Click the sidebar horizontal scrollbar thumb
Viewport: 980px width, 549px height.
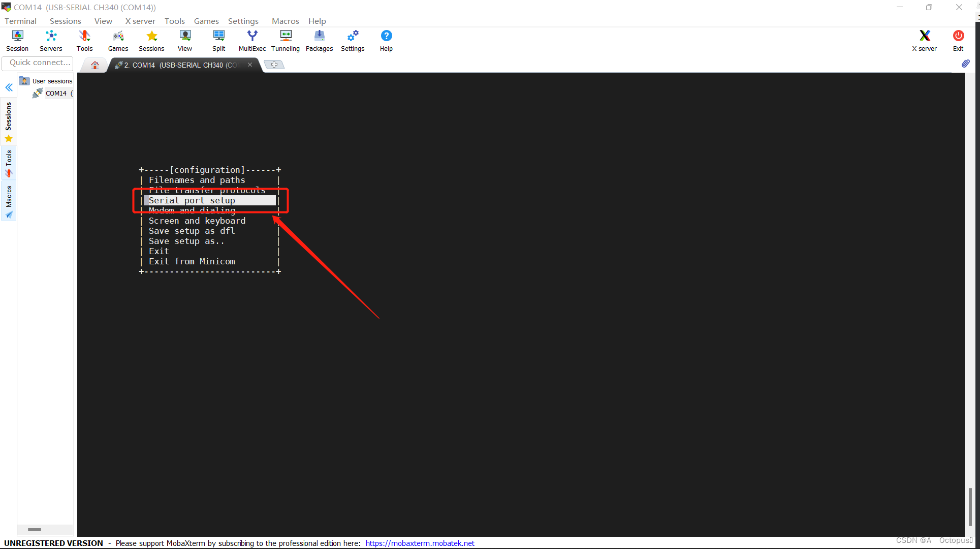tap(35, 529)
